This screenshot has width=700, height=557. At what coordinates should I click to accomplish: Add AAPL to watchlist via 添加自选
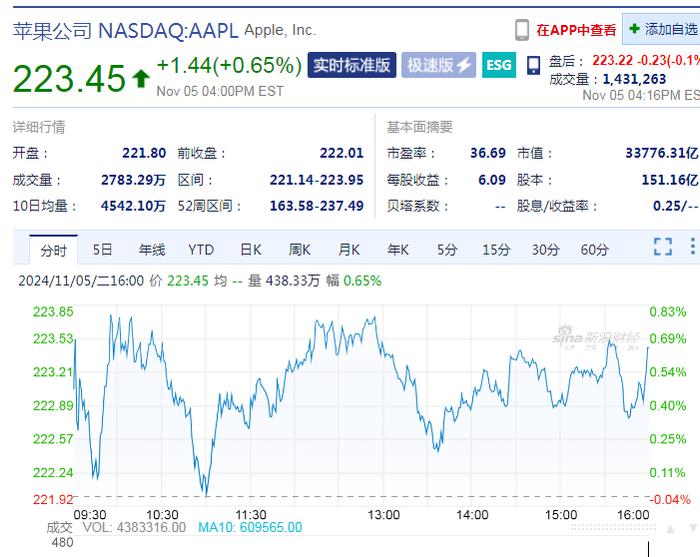[x=661, y=29]
